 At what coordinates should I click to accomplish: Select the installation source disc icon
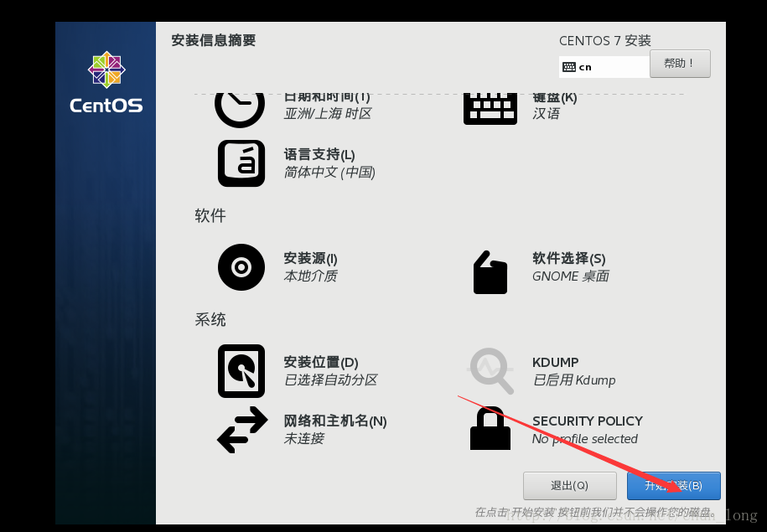(x=241, y=267)
